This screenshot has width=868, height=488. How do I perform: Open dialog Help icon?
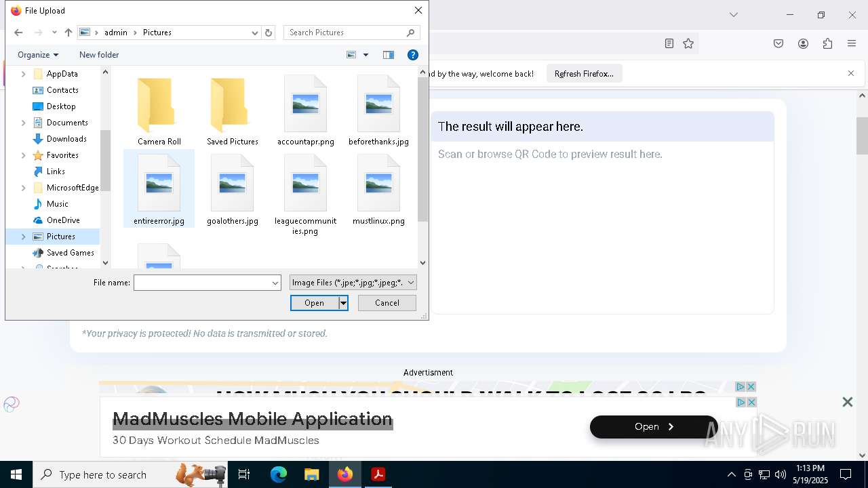(412, 55)
